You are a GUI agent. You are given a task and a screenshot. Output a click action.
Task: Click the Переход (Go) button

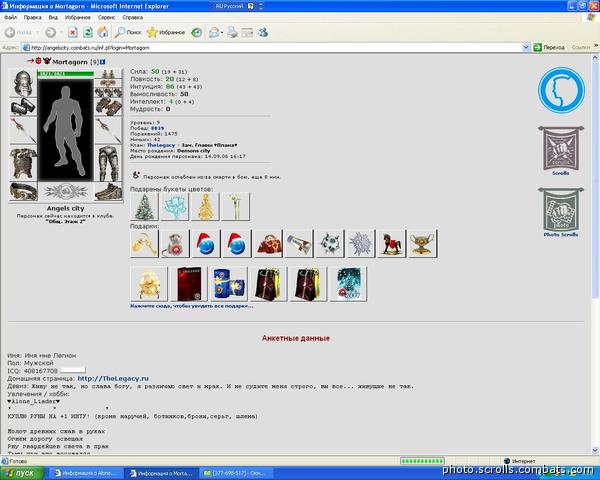click(x=549, y=47)
